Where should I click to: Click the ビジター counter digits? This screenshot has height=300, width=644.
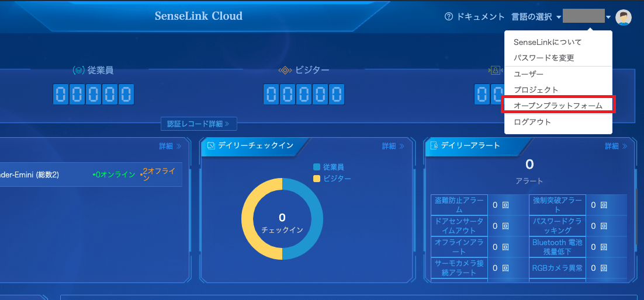304,95
